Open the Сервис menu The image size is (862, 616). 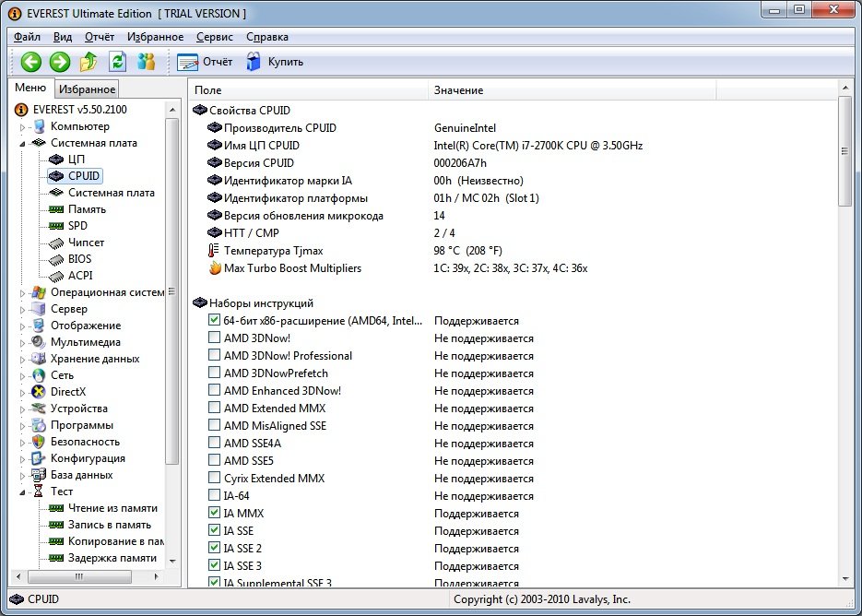[x=215, y=37]
